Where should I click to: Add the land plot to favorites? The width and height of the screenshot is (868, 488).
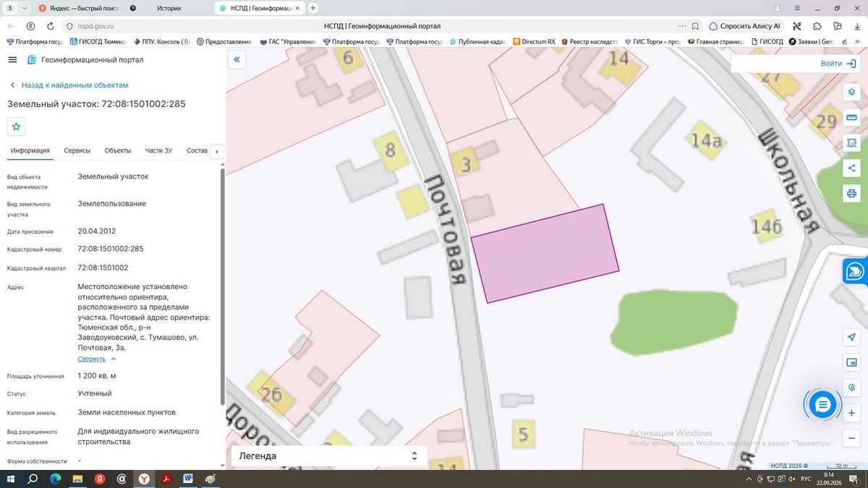(17, 127)
